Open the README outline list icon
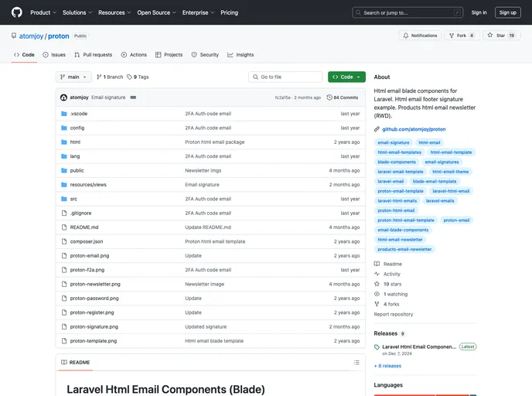This screenshot has width=532, height=396. pyautogui.click(x=356, y=363)
